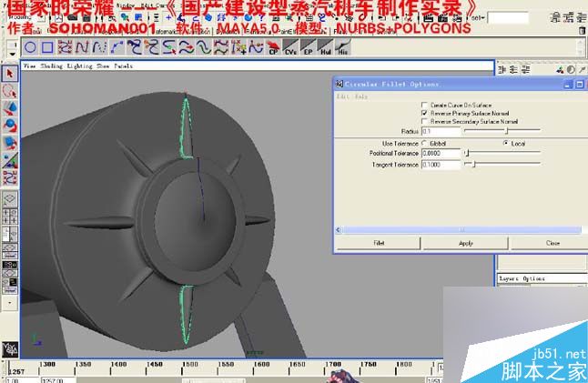The width and height of the screenshot is (588, 383).
Task: Check Reverse Secondary Surface Normal
Action: 424,121
